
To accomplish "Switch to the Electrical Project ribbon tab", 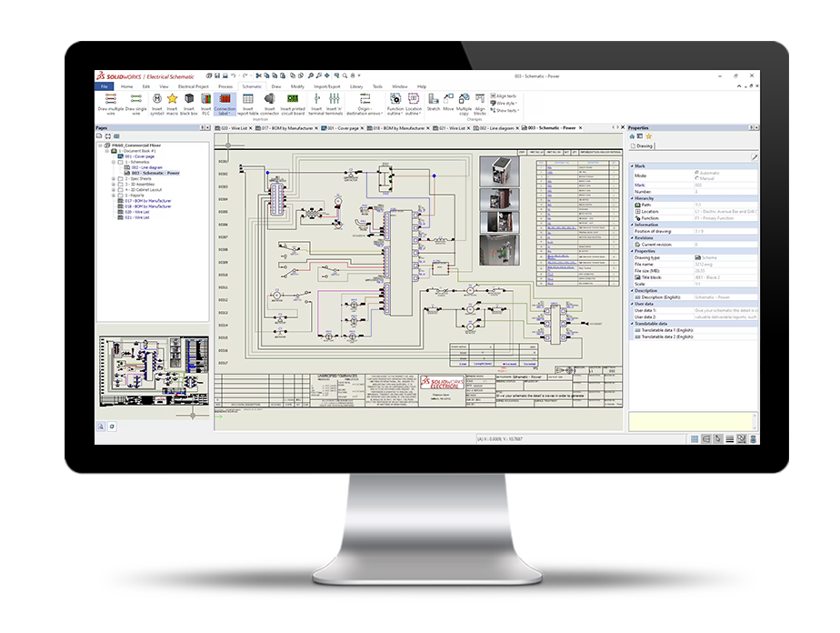I will 194,86.
